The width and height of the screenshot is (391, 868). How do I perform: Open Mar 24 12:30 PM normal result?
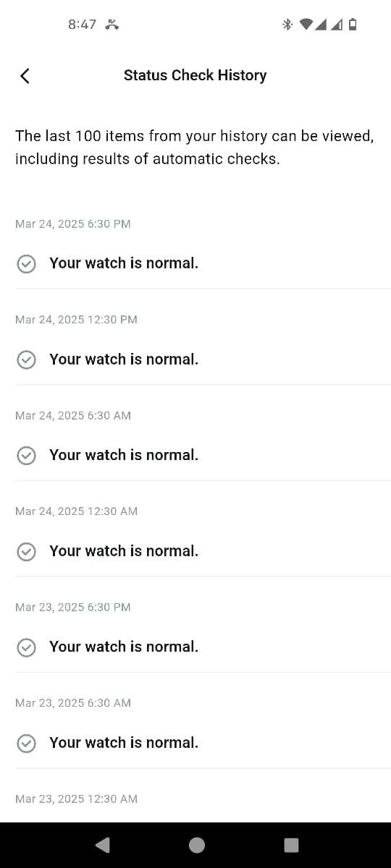point(203,359)
